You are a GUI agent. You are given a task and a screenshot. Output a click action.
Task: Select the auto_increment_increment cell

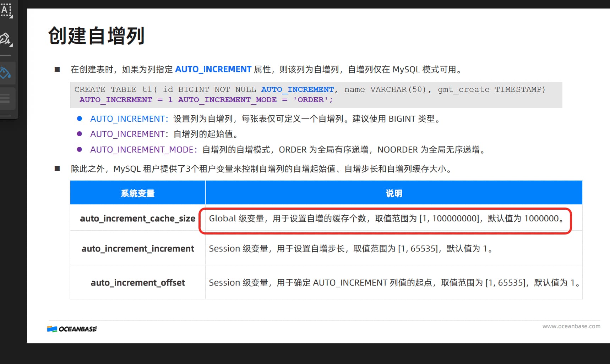(x=138, y=248)
